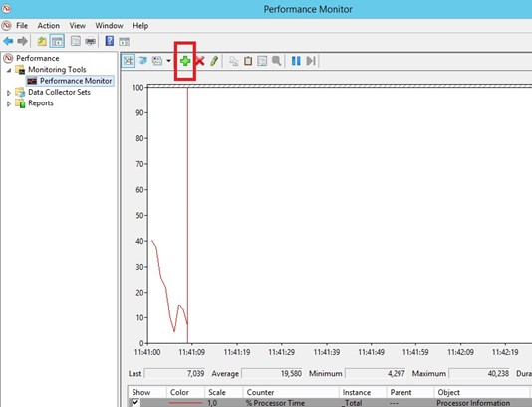Click the Update Data step icon
Image resolution: width=532 pixels, height=407 pixels.
311,61
